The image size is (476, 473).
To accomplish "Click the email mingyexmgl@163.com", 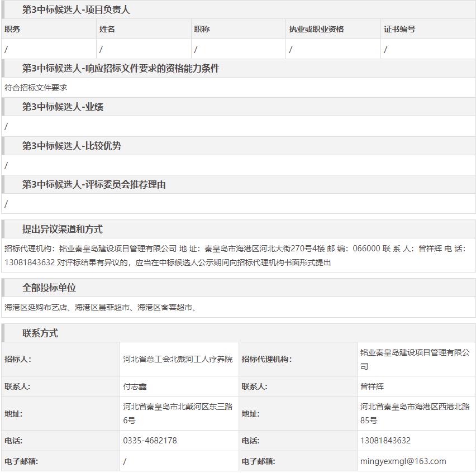I will [403, 461].
